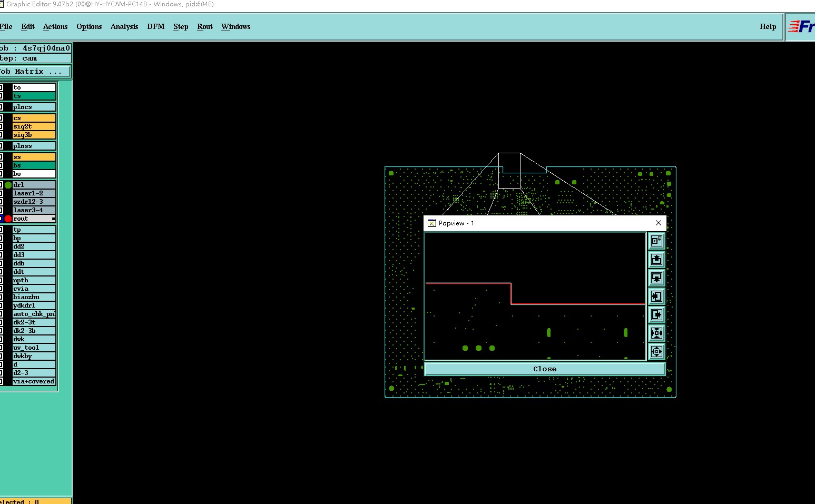
Task: Click the top Popview window-control icon
Action: (656, 241)
